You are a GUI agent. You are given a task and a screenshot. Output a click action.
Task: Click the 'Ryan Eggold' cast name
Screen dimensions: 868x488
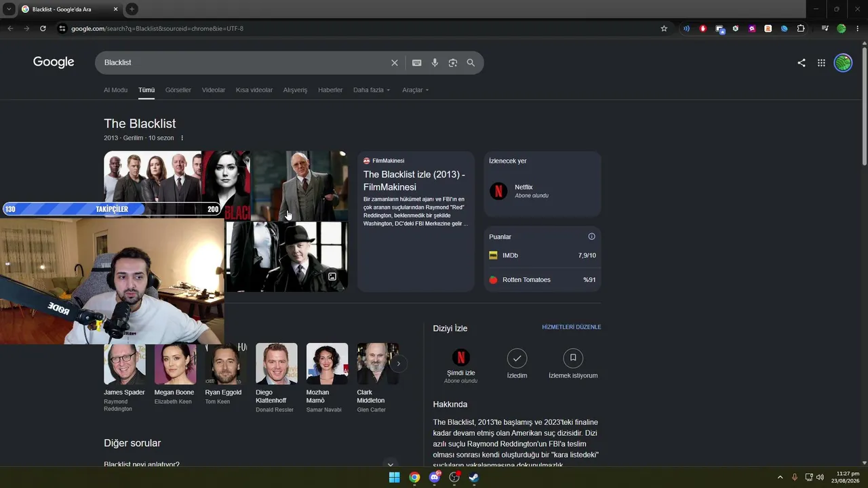[223, 392]
